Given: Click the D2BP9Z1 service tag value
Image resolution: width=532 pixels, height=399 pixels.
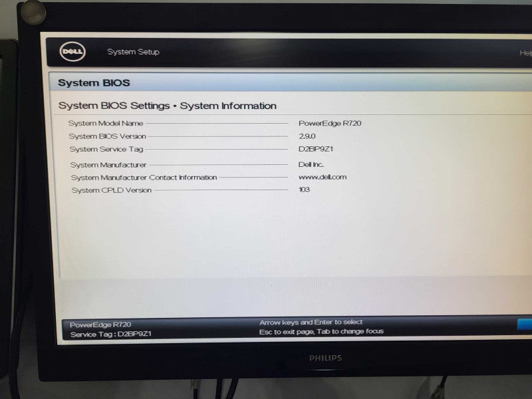Looking at the screenshot, I should 316,149.
